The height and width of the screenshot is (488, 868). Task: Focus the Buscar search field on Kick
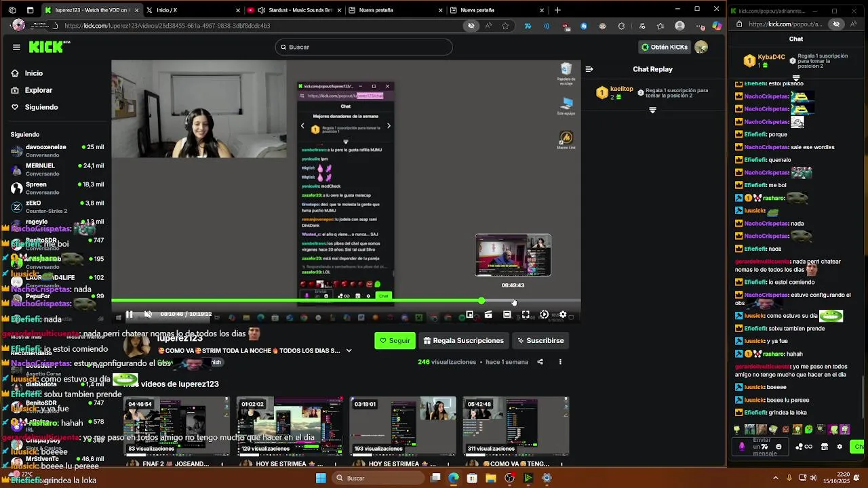coord(363,47)
